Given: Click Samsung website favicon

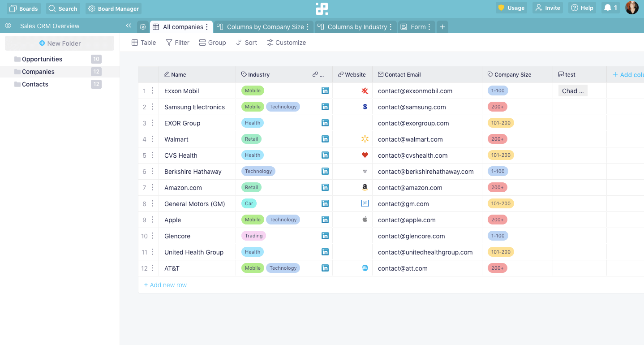Looking at the screenshot, I should click(x=365, y=107).
